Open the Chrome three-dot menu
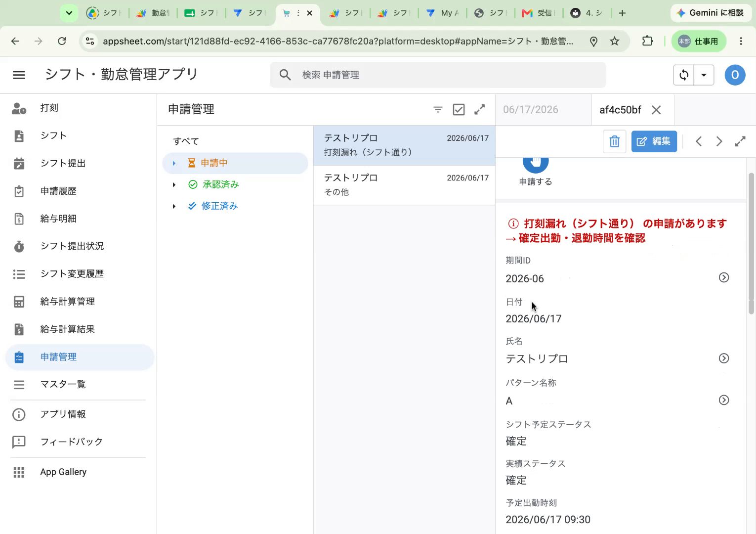Viewport: 756px width, 534px height. [x=741, y=41]
